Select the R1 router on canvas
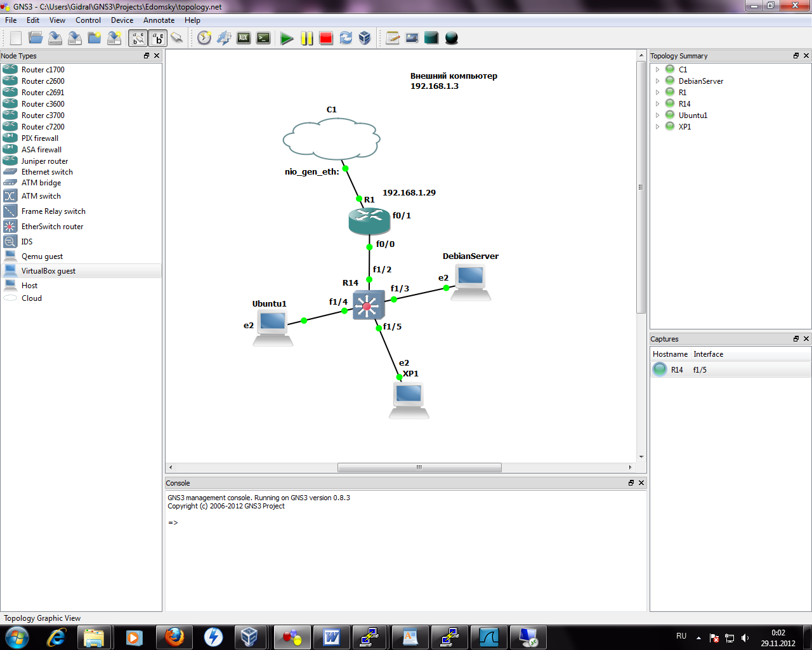Viewport: 812px width, 650px height. pos(369,221)
